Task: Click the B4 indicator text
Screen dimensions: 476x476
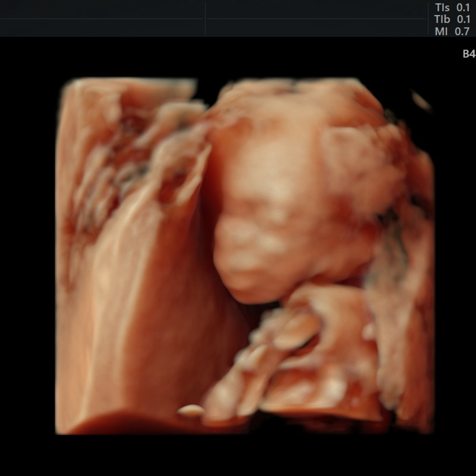Action: (469, 54)
